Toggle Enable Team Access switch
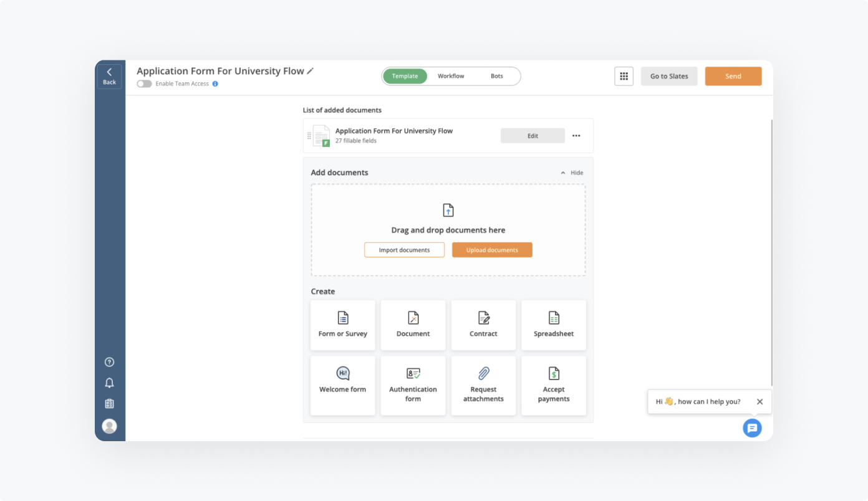The image size is (868, 501). pos(144,83)
